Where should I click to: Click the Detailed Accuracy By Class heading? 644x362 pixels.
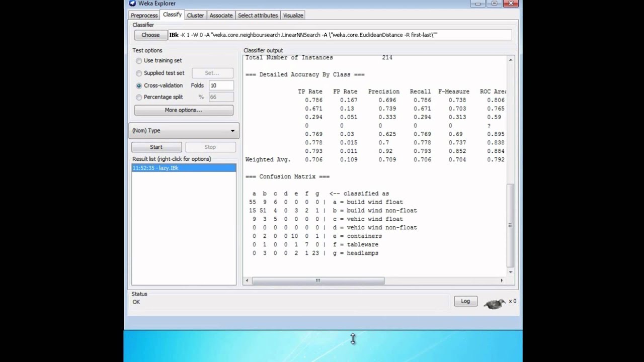pos(305,75)
